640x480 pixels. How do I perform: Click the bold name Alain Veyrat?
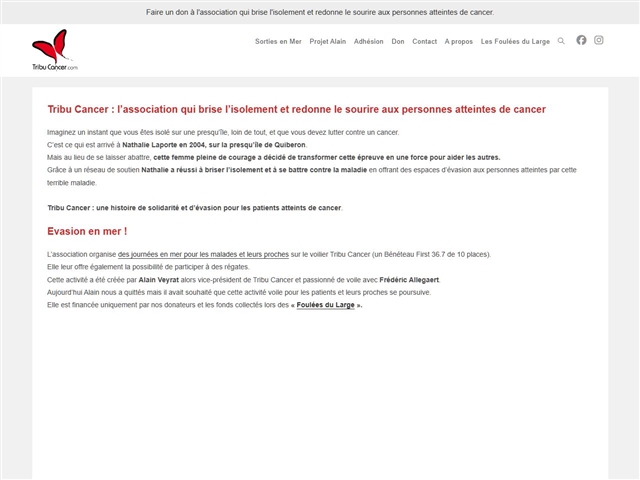click(159, 280)
